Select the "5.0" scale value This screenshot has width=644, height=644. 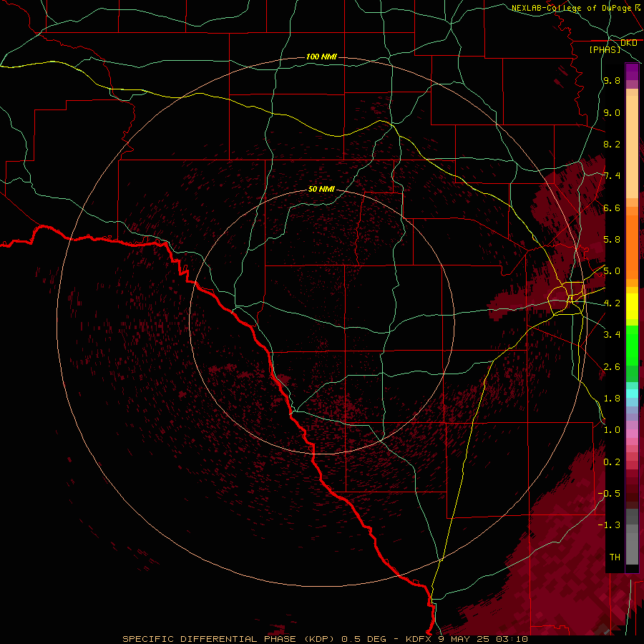(x=612, y=271)
